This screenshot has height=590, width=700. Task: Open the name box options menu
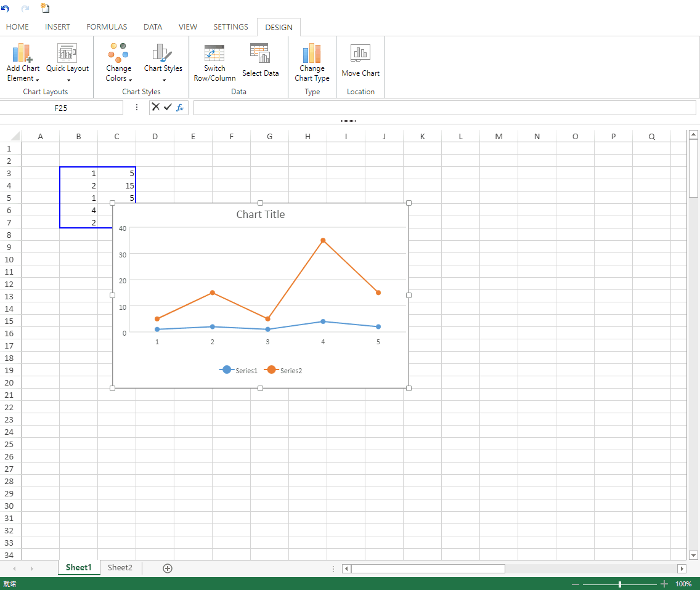pyautogui.click(x=137, y=107)
